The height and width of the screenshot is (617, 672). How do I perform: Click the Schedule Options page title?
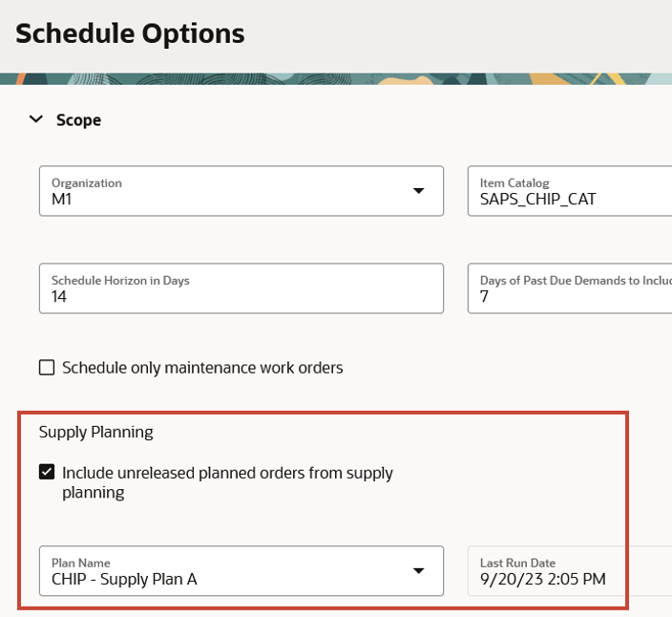click(x=130, y=34)
